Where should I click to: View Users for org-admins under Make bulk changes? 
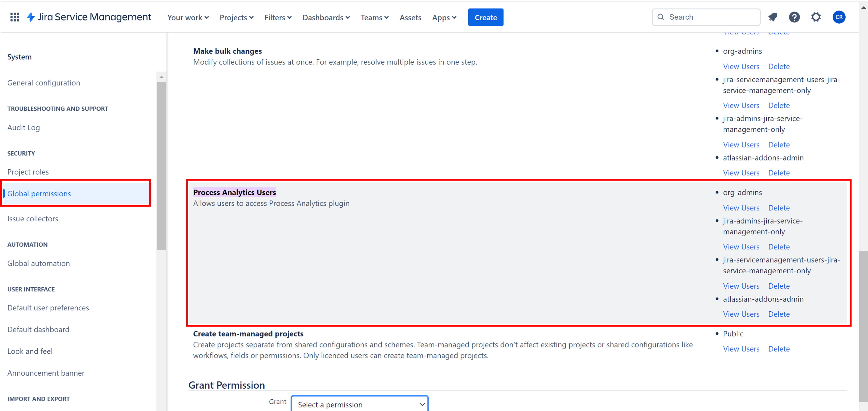pyautogui.click(x=741, y=66)
